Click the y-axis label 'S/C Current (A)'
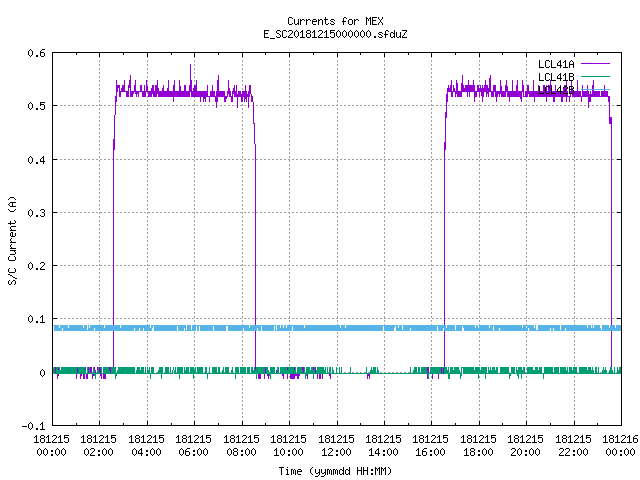Viewport: 640px width, 480px height. coord(12,240)
